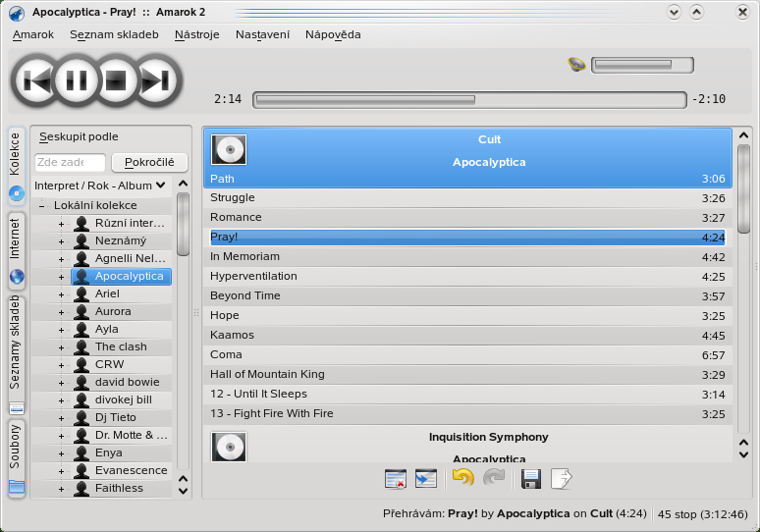Expand the The clash artist node
760x532 pixels.
61,347
